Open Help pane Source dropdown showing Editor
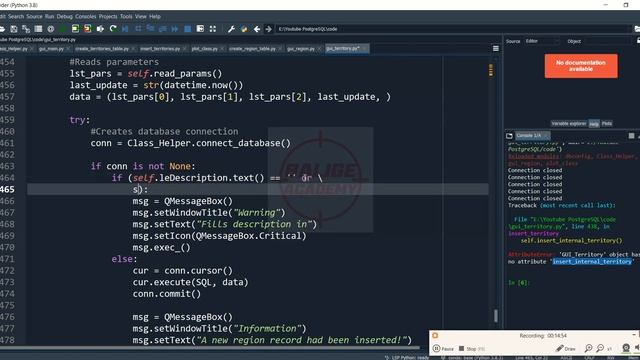Viewport: 640px width, 360px height. 542,41
